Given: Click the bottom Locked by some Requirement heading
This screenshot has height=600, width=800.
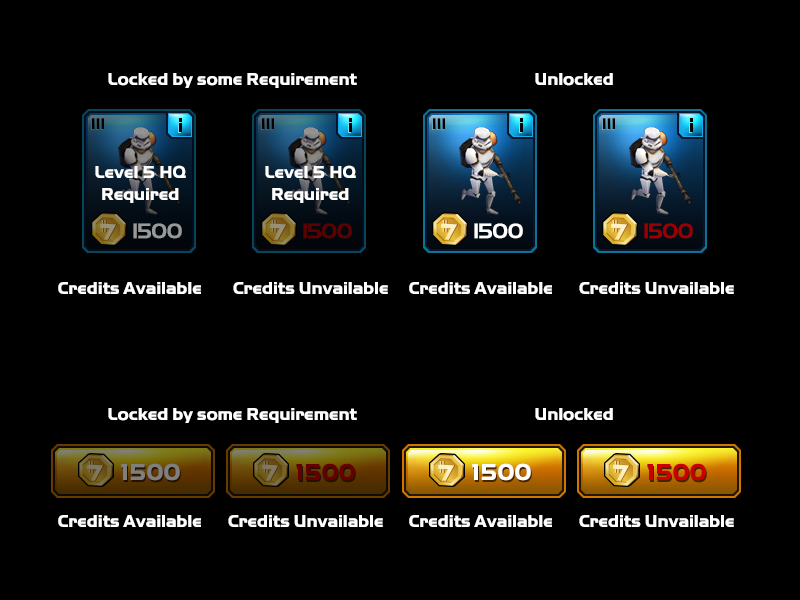Looking at the screenshot, I should (232, 414).
